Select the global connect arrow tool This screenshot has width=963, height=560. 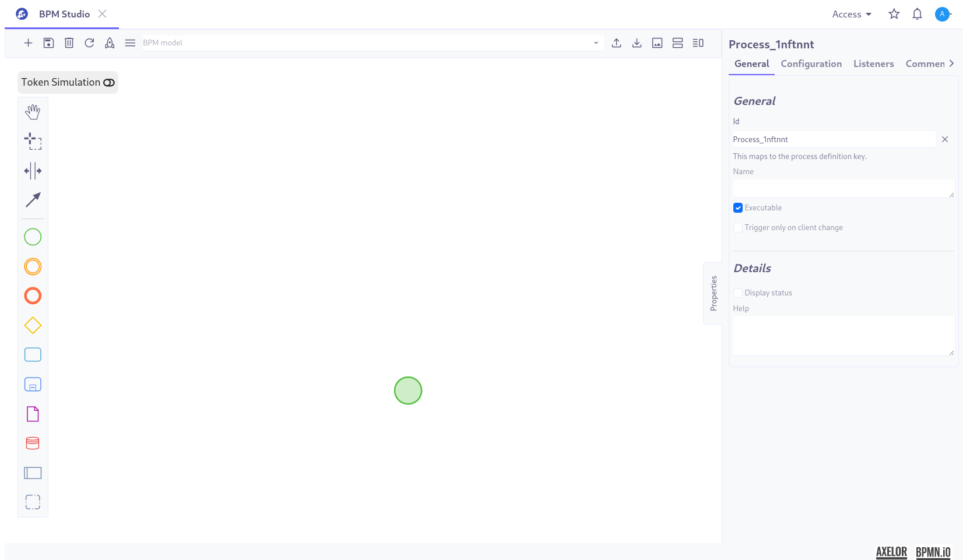tap(33, 200)
